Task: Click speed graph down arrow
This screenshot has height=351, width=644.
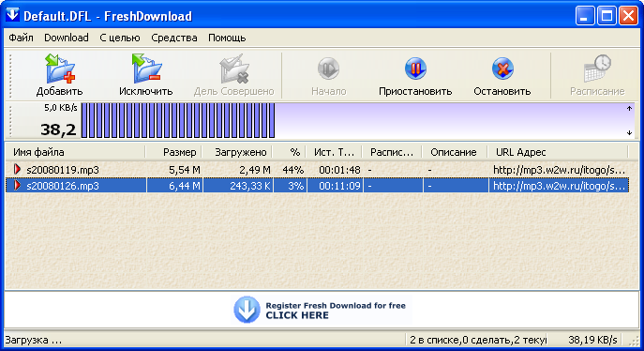Action: pos(629,132)
